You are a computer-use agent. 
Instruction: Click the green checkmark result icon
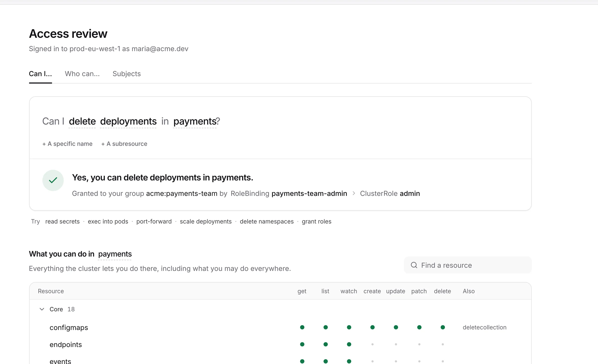click(x=53, y=180)
